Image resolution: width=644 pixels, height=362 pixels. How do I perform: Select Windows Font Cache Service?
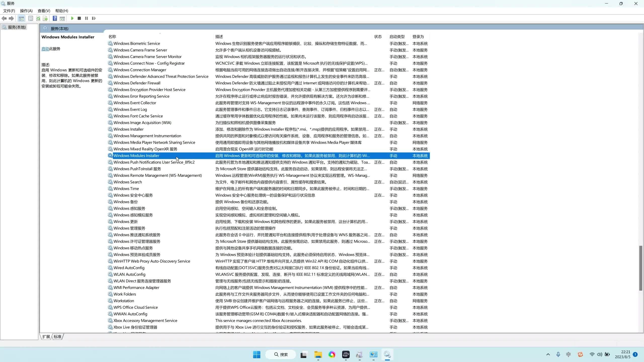click(x=269, y=116)
